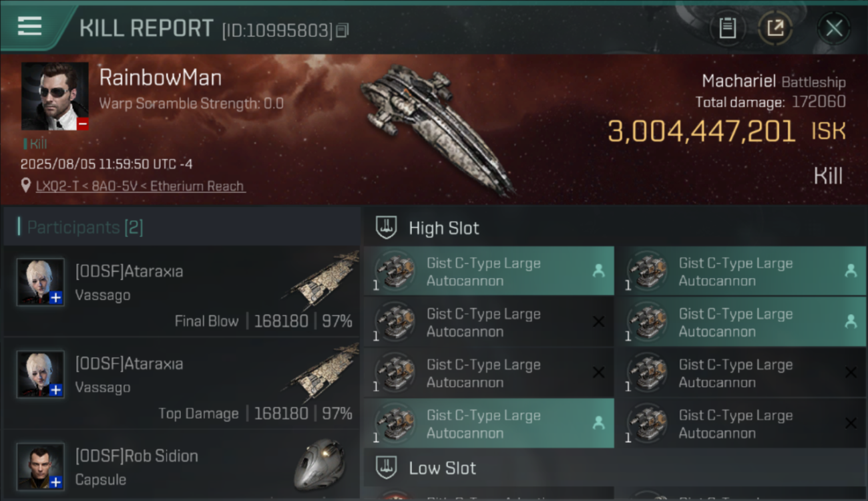
Task: Share the kill report externally
Action: (775, 28)
